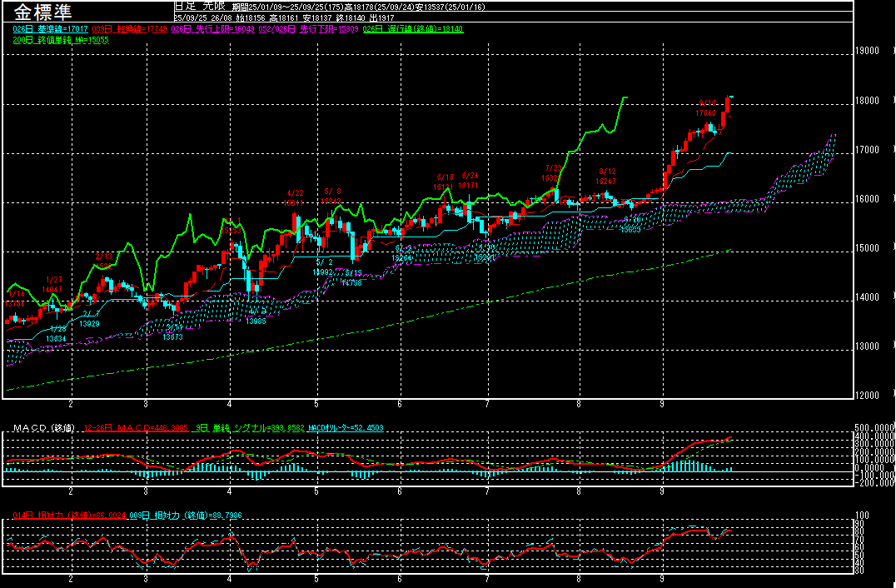Screen dimensions: 896x588
Task: Click the MACD (終値) panel title
Action: [43, 428]
